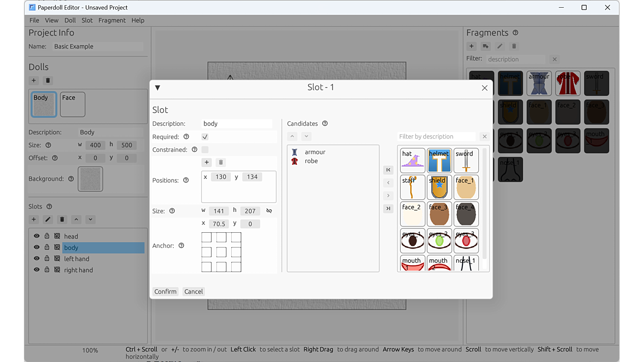The width and height of the screenshot is (644, 362).
Task: Toggle visibility of the head slot
Action: (x=36, y=236)
